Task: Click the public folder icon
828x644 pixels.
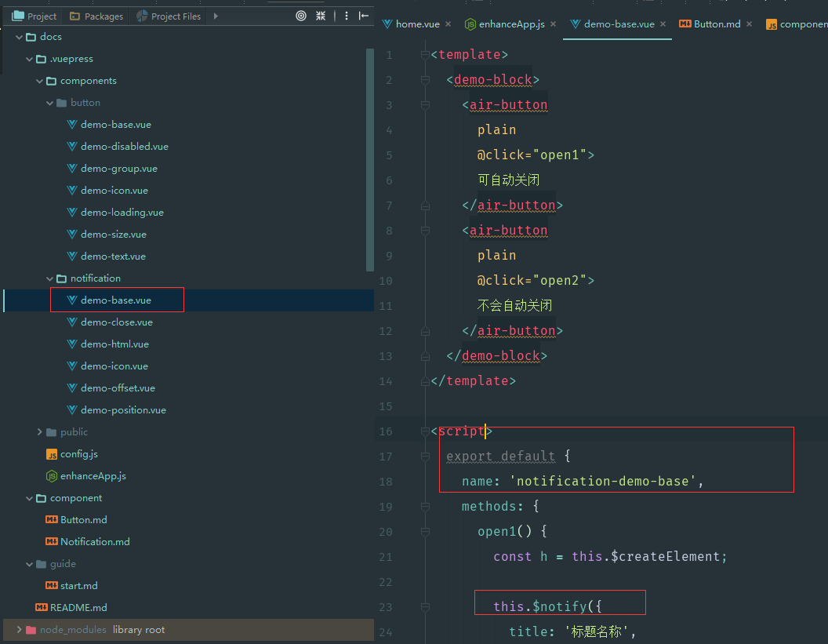Action: 51,432
